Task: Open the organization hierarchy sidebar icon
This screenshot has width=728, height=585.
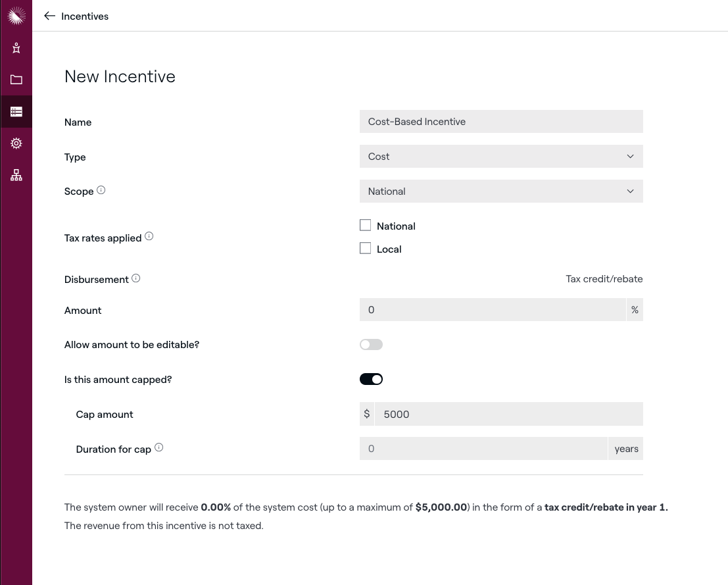Action: point(16,175)
